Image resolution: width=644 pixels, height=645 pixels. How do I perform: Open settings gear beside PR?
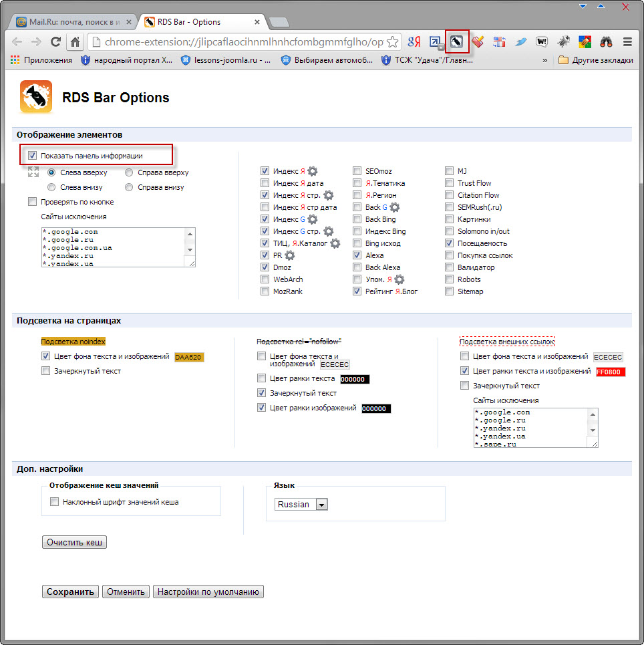[289, 255]
